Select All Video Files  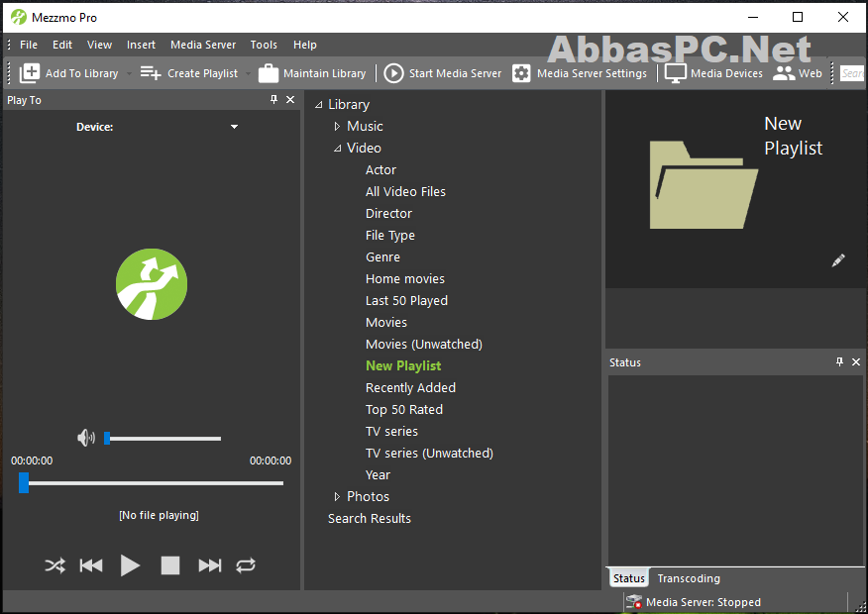pyautogui.click(x=405, y=191)
